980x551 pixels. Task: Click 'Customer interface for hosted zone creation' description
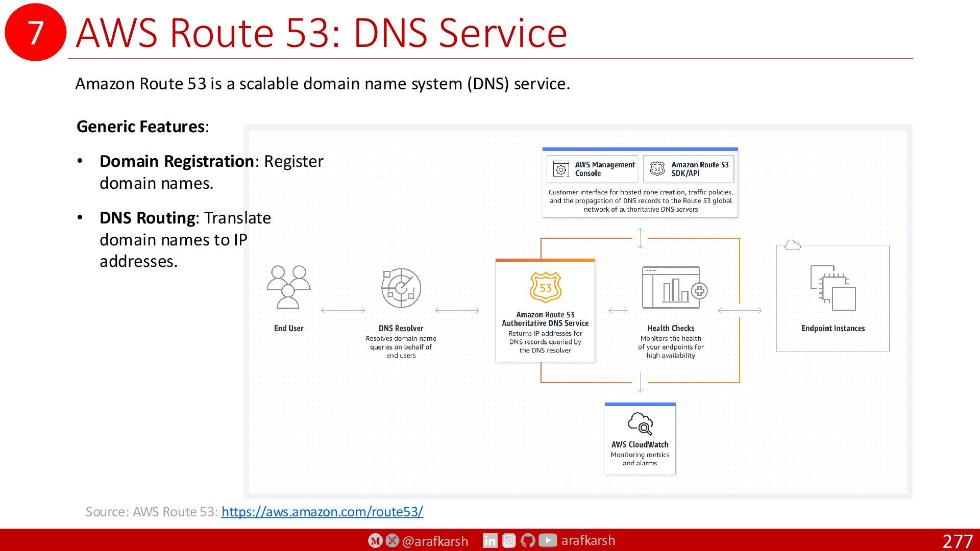(x=641, y=201)
